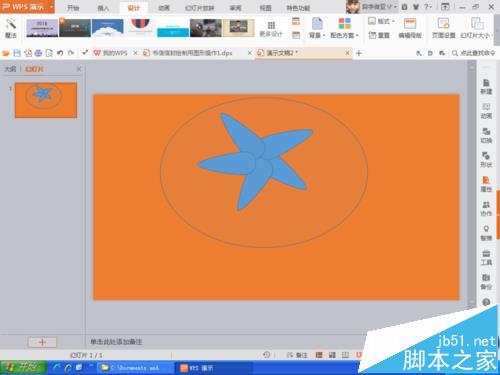500x375 pixels.
Task: Select the 设计 Design ribbon tab
Action: pos(134,7)
